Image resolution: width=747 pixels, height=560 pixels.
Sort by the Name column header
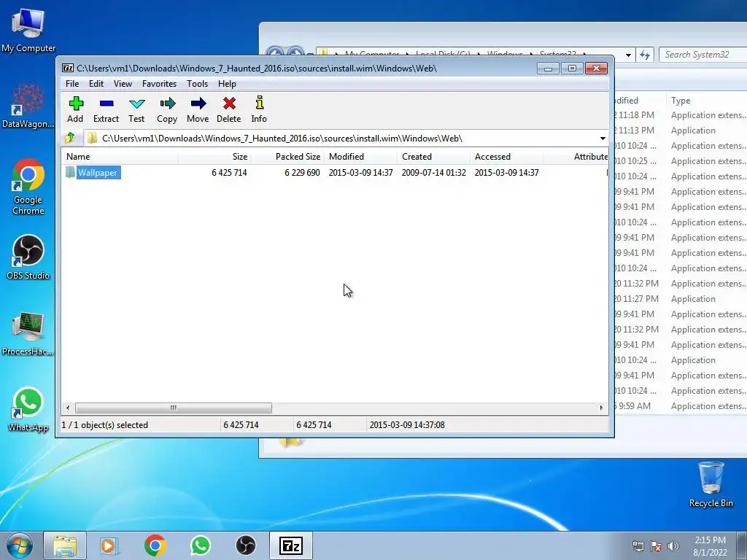click(x=120, y=157)
